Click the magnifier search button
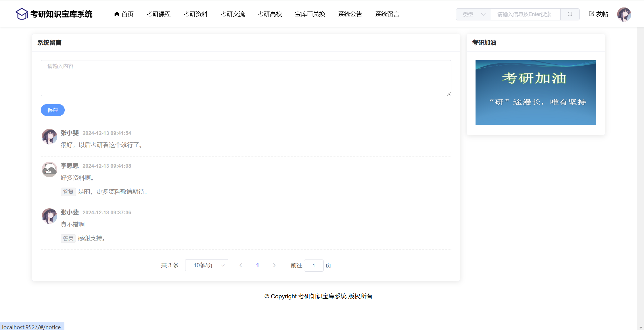The width and height of the screenshot is (644, 330). click(570, 14)
